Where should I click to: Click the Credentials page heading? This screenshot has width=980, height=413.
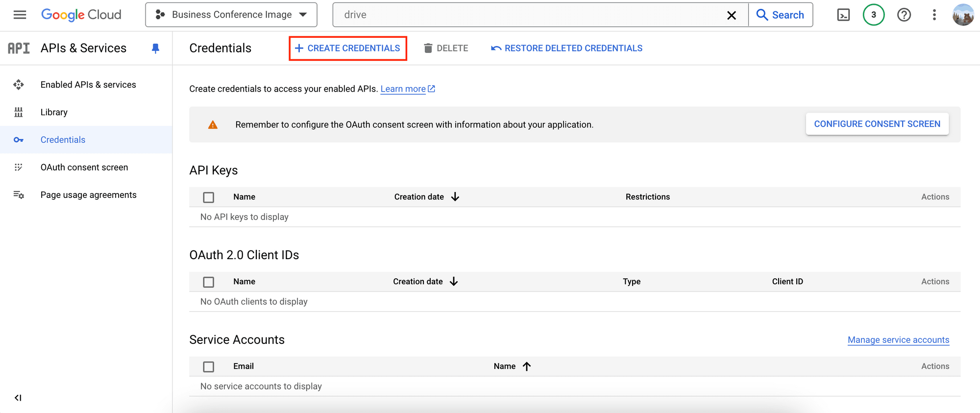pos(220,48)
